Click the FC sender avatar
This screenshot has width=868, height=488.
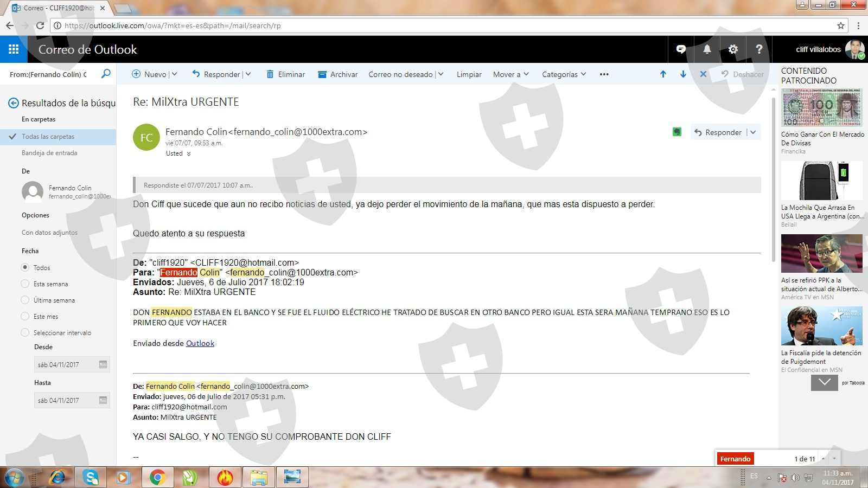coord(146,137)
